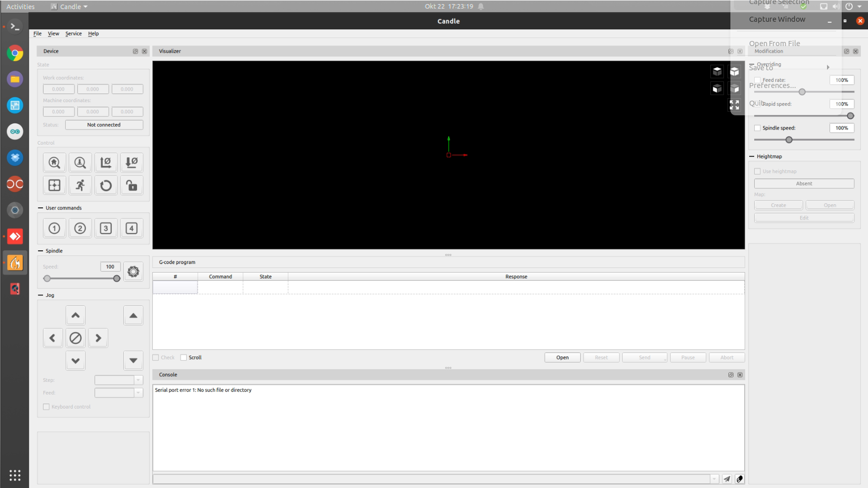Collapse the Jog section
The width and height of the screenshot is (868, 488).
pyautogui.click(x=40, y=295)
